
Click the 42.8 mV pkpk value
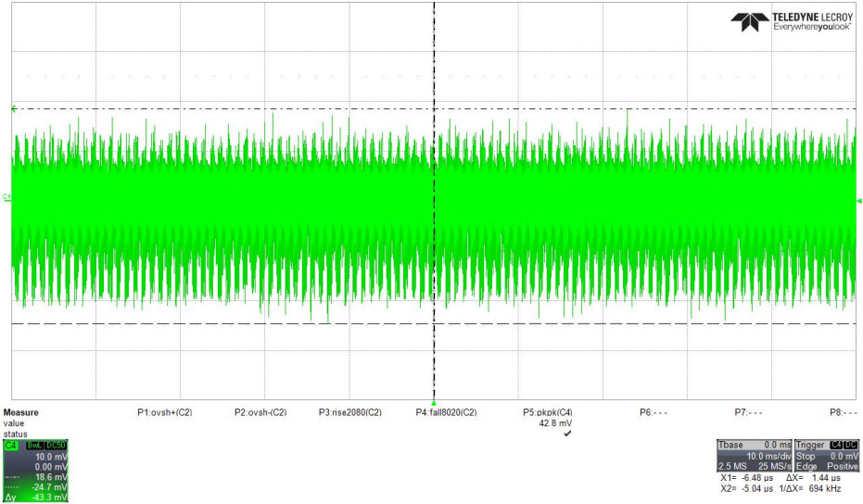click(x=555, y=423)
